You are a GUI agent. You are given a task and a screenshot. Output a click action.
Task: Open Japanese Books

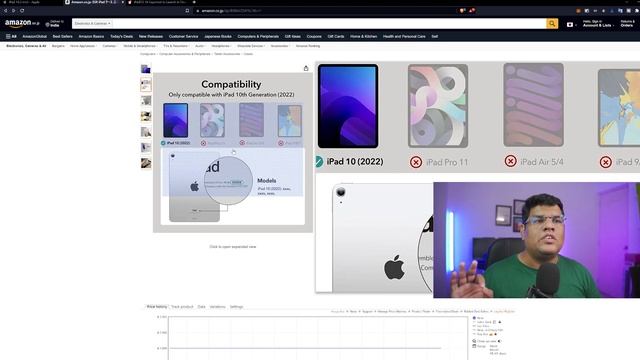point(218,36)
